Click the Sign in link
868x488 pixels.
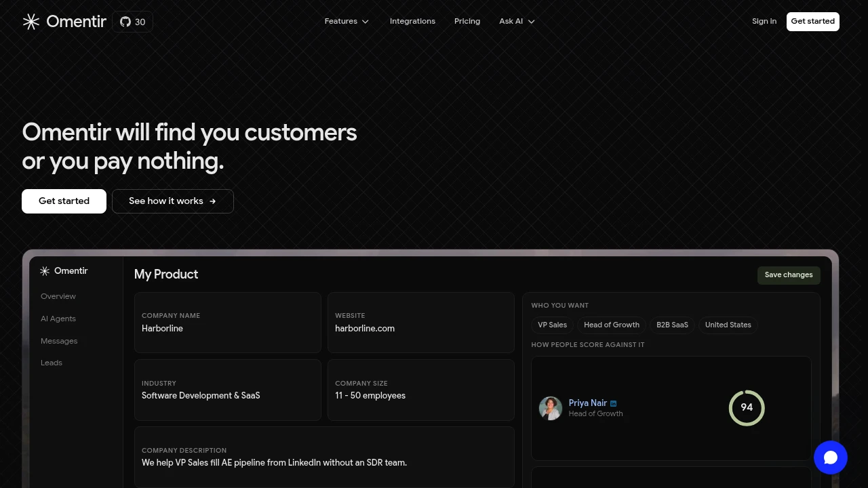pos(764,22)
